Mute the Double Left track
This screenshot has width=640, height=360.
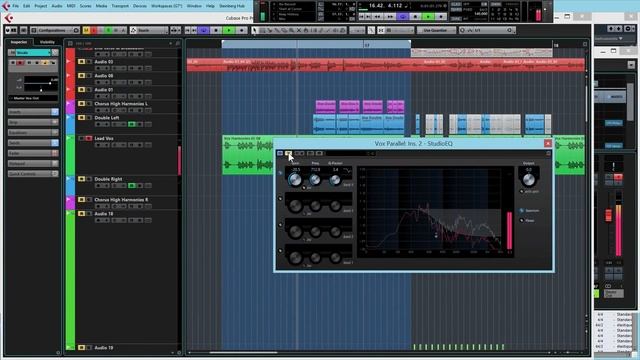click(x=81, y=118)
